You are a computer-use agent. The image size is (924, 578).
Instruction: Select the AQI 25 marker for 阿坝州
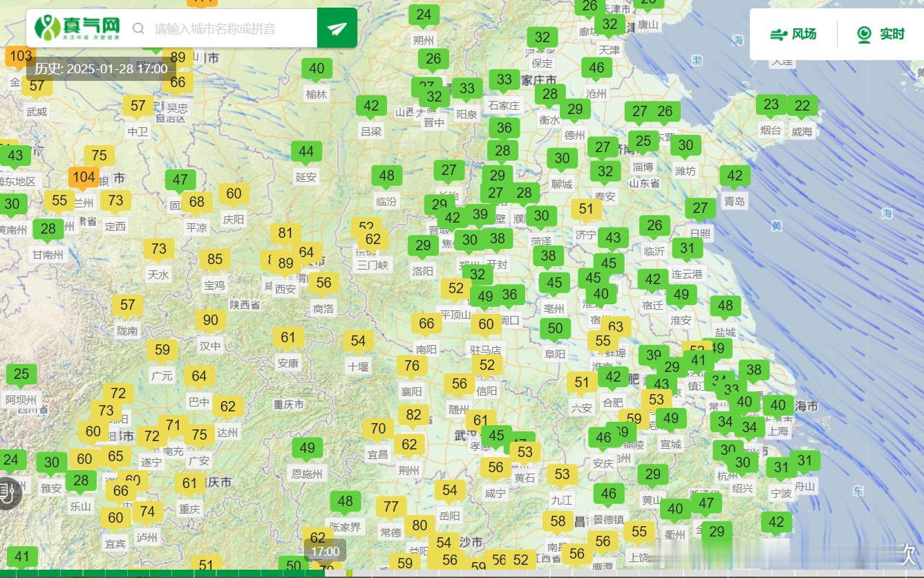(21, 374)
